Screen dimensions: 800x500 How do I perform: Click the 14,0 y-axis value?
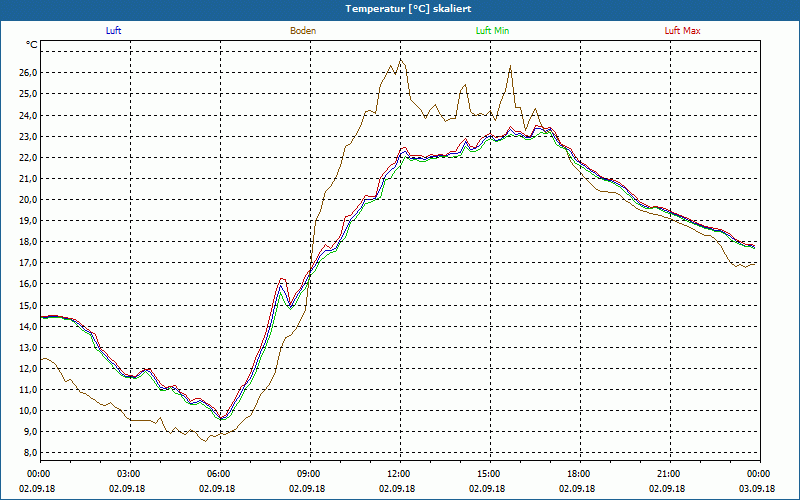tap(29, 326)
